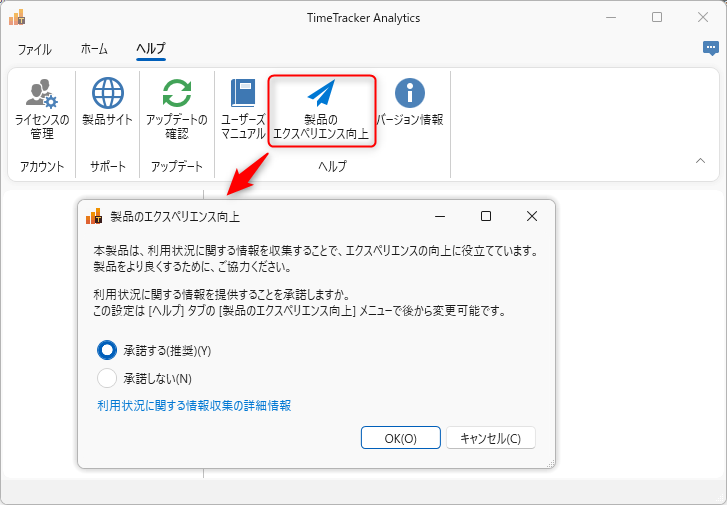Click the dialog's title bar icon
Image resolution: width=727 pixels, height=505 pixels.
click(94, 216)
